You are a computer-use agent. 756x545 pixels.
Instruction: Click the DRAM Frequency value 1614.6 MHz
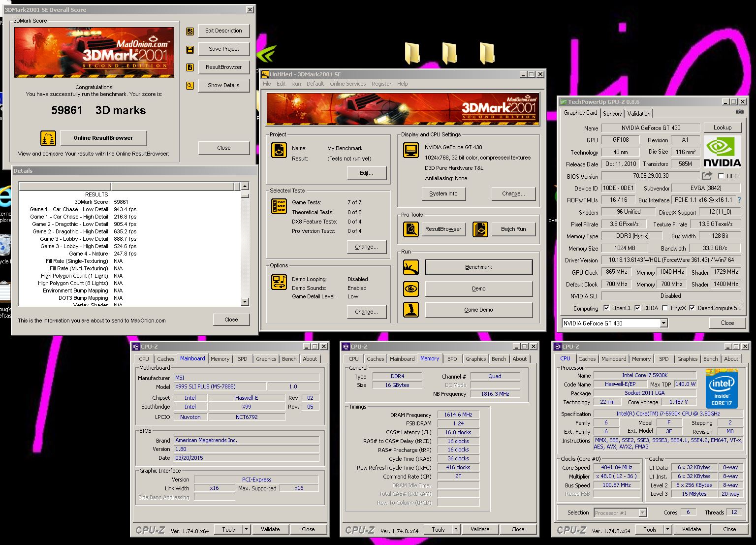(458, 415)
